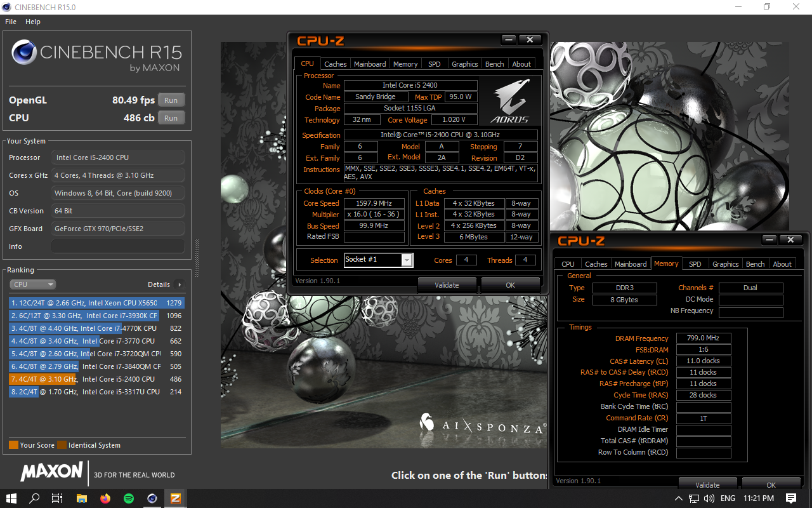Open File Explorer from taskbar
This screenshot has height=508, width=812.
coord(82,498)
